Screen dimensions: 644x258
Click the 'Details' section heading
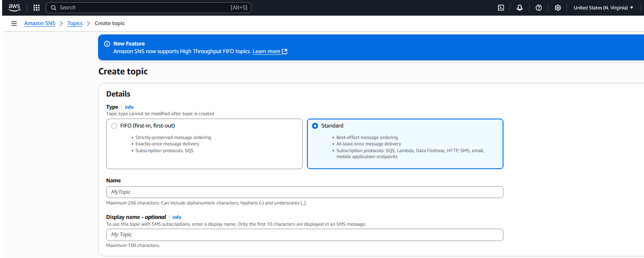coord(118,94)
